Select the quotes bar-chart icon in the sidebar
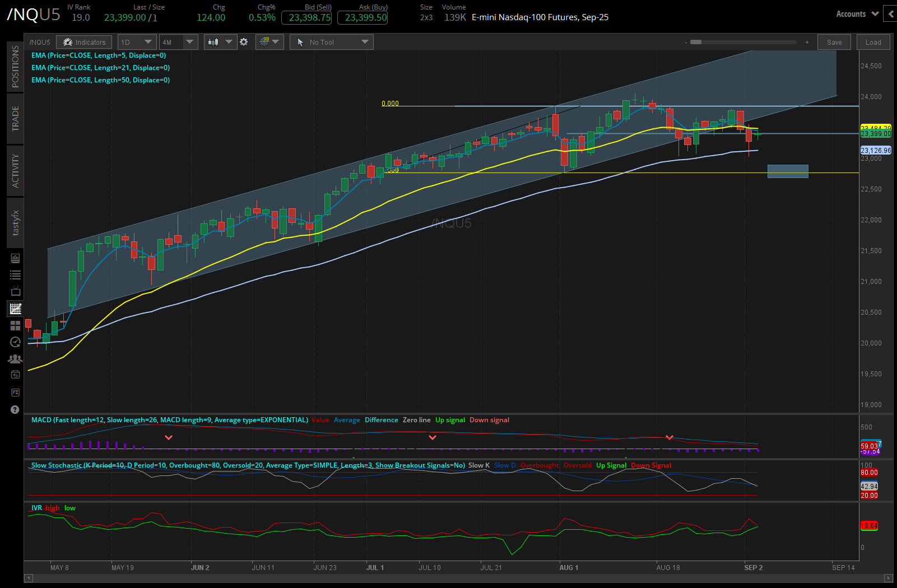The image size is (897, 588). pyautogui.click(x=15, y=258)
